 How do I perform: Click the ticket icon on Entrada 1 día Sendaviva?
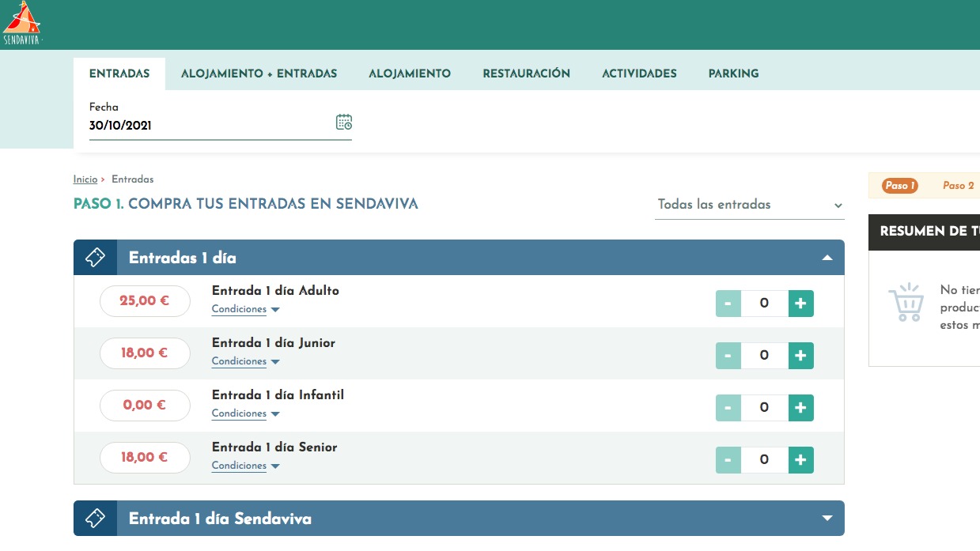click(x=95, y=518)
